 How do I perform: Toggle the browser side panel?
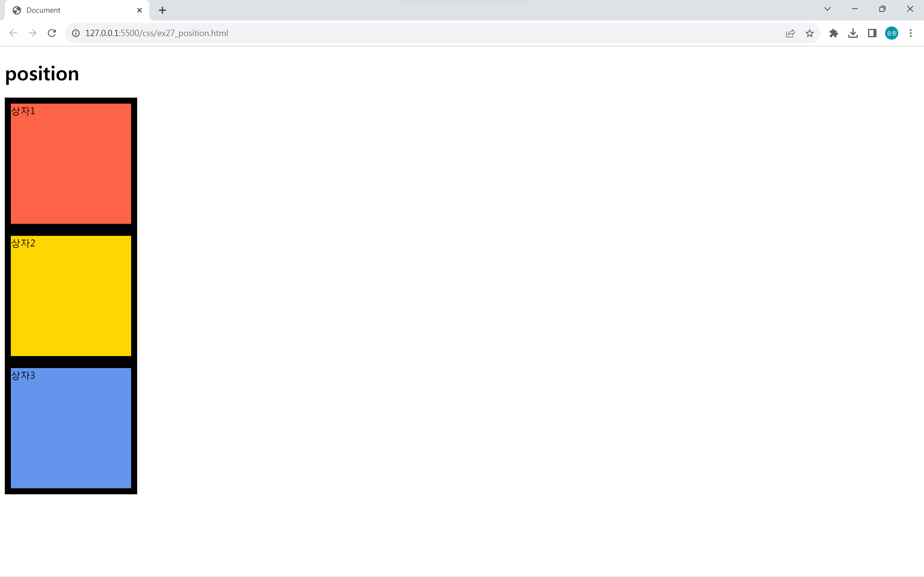872,33
